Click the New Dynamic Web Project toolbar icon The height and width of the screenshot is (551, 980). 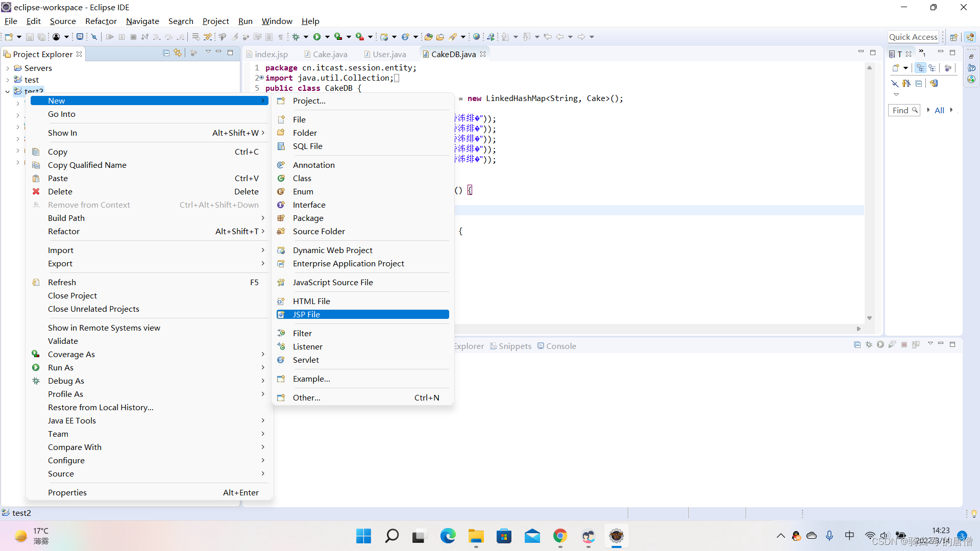384,37
